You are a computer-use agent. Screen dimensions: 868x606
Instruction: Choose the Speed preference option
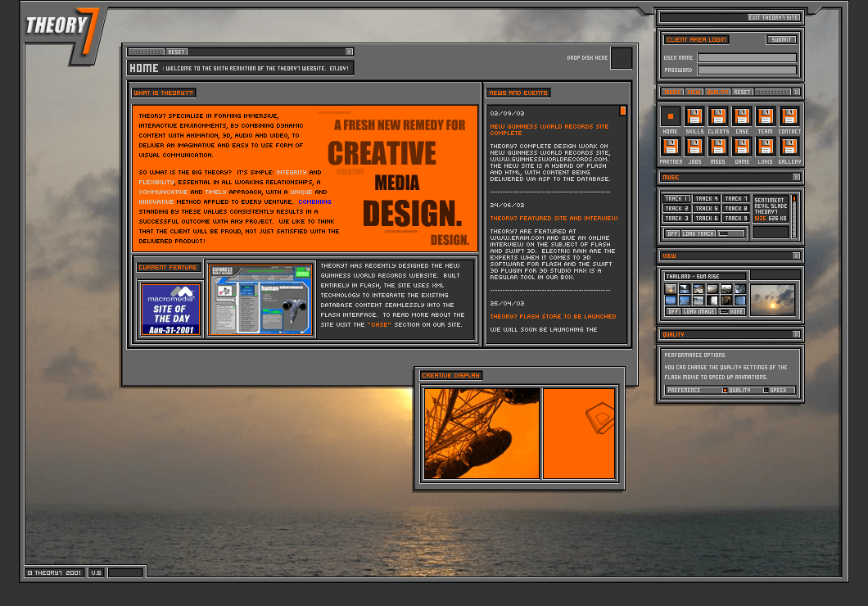766,391
